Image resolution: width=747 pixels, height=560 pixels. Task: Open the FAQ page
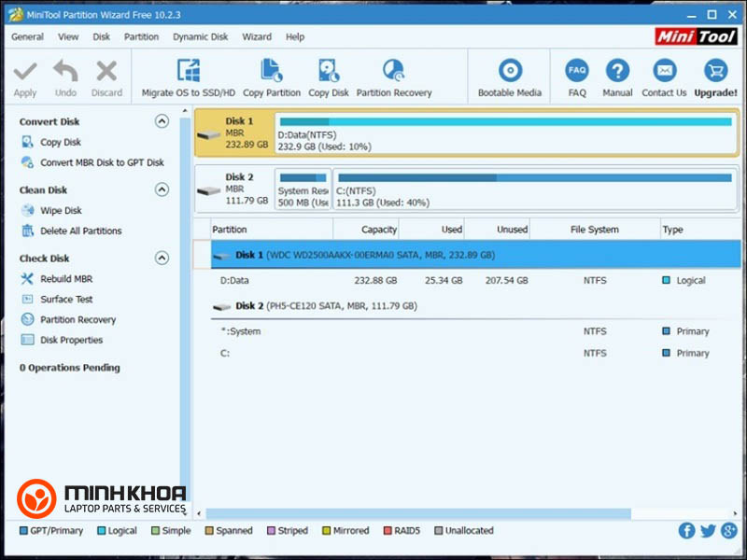(x=577, y=77)
